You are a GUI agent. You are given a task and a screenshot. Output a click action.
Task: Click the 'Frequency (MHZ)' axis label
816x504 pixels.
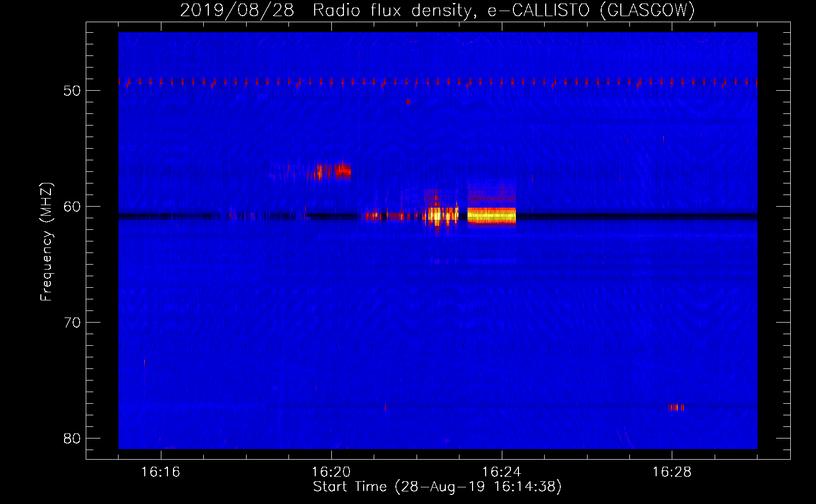pos(46,242)
